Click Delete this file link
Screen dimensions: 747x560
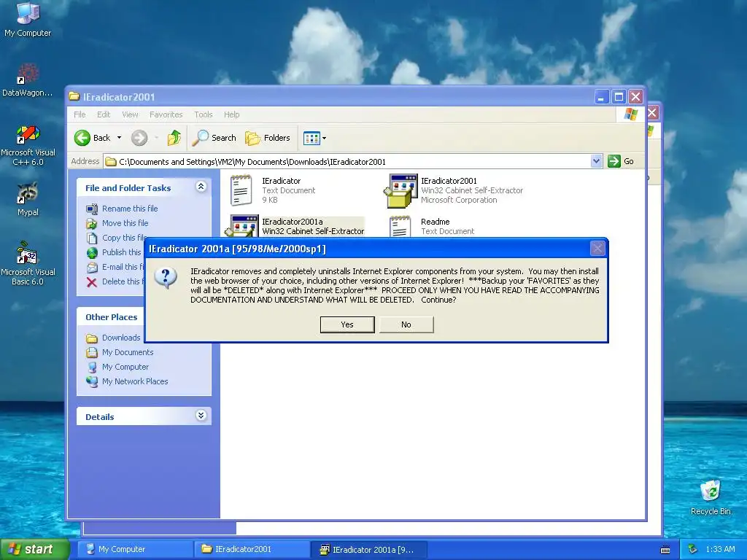click(x=123, y=281)
